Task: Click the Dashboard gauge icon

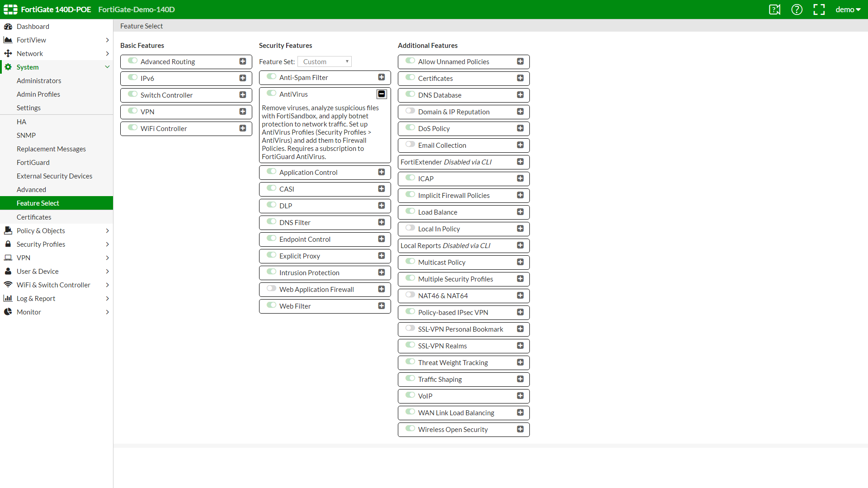Action: [8, 27]
